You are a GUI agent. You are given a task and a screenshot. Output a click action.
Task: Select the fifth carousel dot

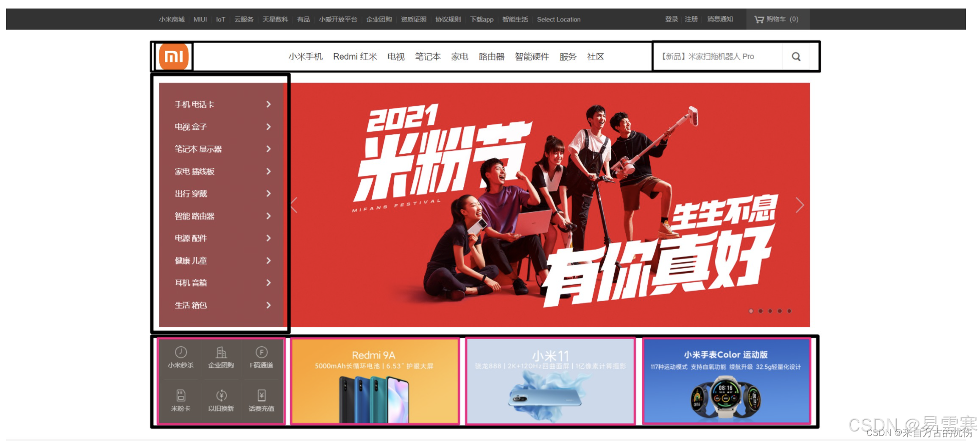789,311
